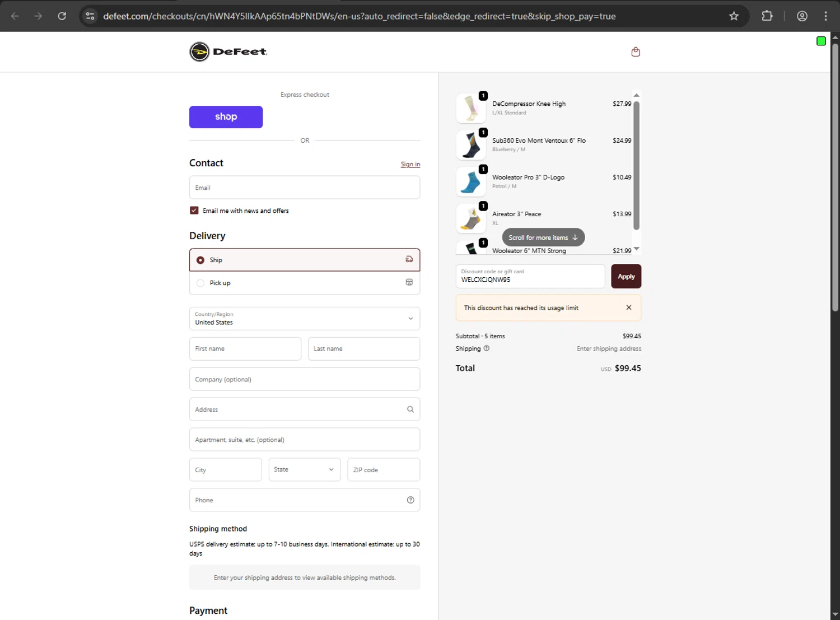Click the cart list scroll down arrow
This screenshot has width=840, height=620.
[636, 249]
